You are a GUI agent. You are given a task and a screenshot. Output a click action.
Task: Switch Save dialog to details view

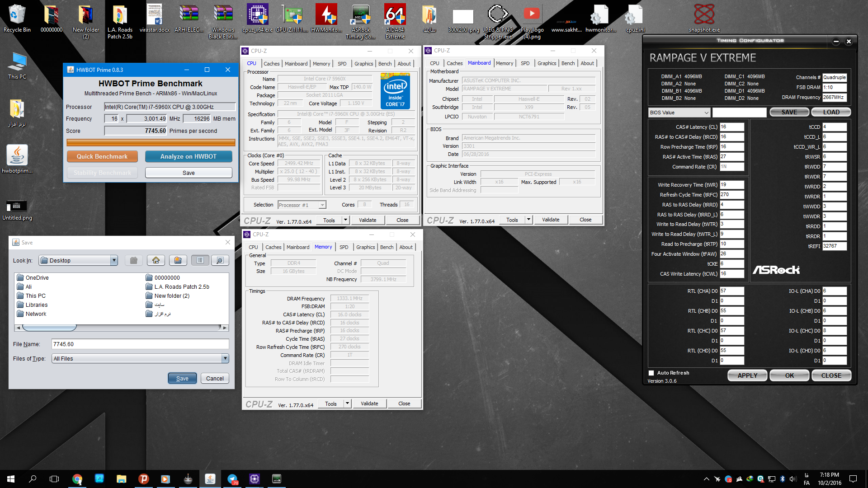220,260
